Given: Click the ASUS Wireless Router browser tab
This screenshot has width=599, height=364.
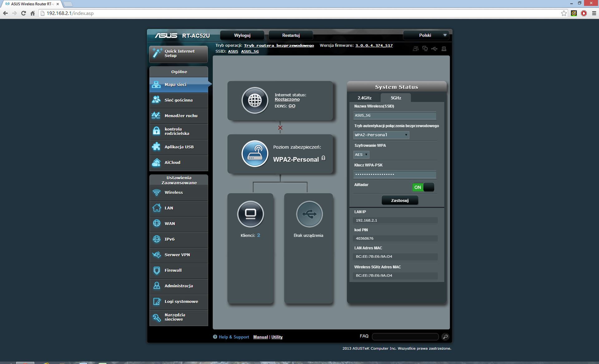Looking at the screenshot, I should coord(32,4).
